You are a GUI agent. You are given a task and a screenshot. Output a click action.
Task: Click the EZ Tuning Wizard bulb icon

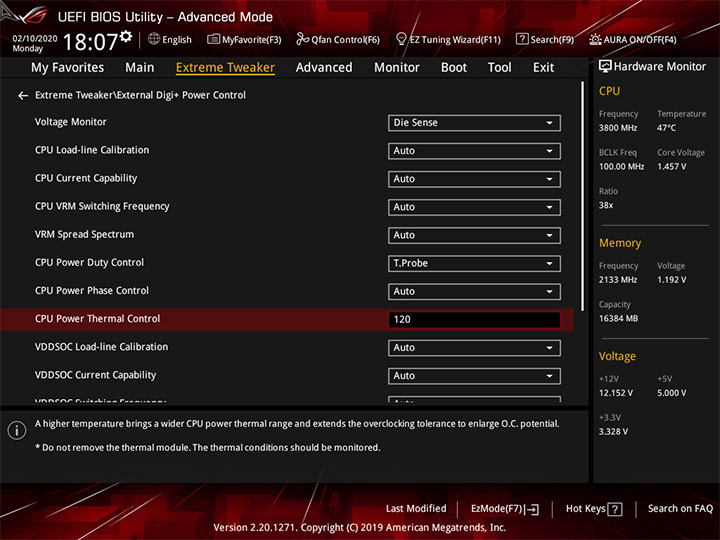coord(401,39)
